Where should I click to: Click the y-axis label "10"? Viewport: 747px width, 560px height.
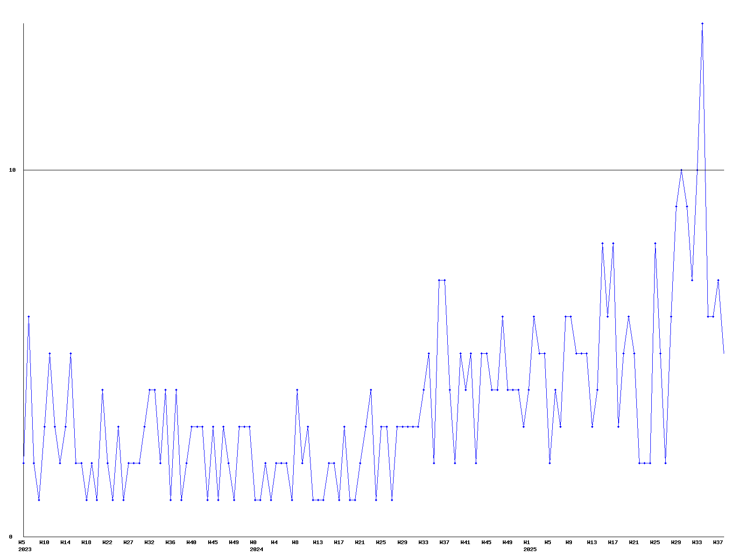coord(13,170)
